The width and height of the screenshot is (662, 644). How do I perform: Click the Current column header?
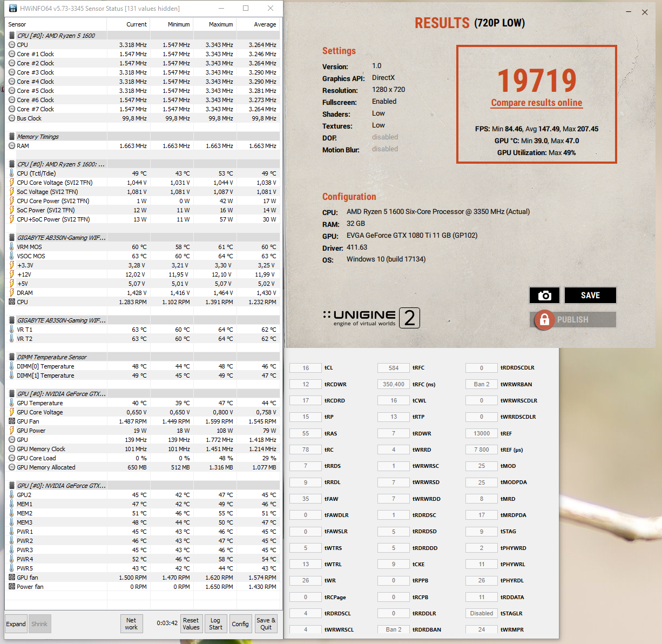129,24
